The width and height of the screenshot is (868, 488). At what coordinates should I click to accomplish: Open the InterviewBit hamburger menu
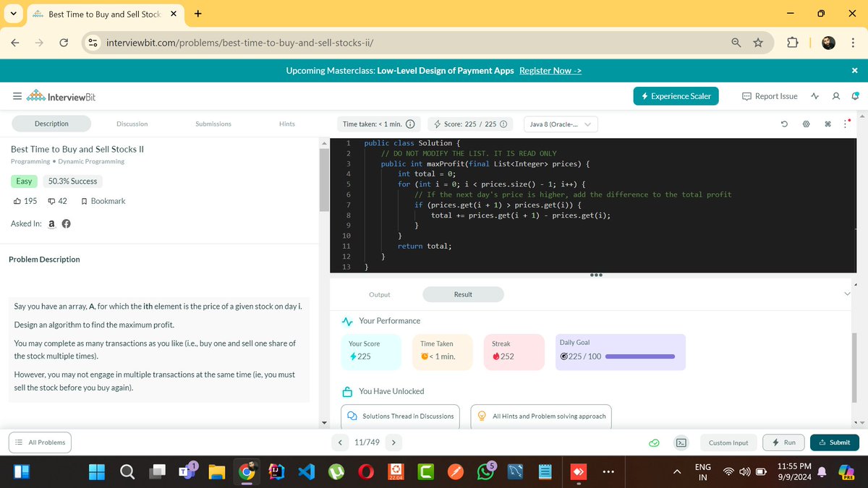click(x=16, y=97)
